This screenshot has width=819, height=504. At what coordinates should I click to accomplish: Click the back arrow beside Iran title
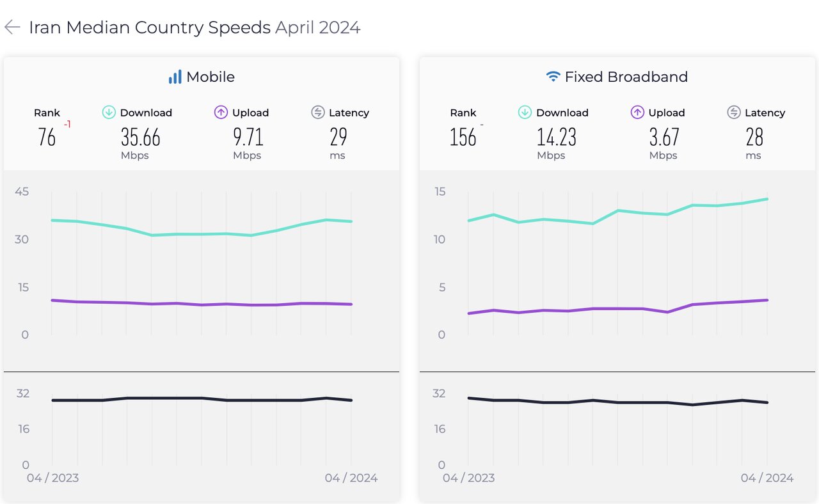click(12, 28)
